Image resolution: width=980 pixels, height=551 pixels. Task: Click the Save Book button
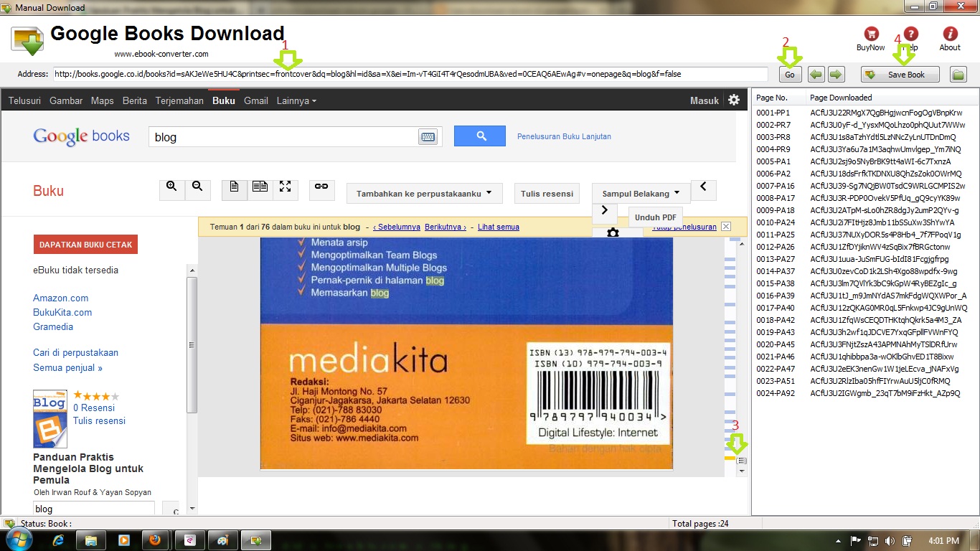coord(900,75)
